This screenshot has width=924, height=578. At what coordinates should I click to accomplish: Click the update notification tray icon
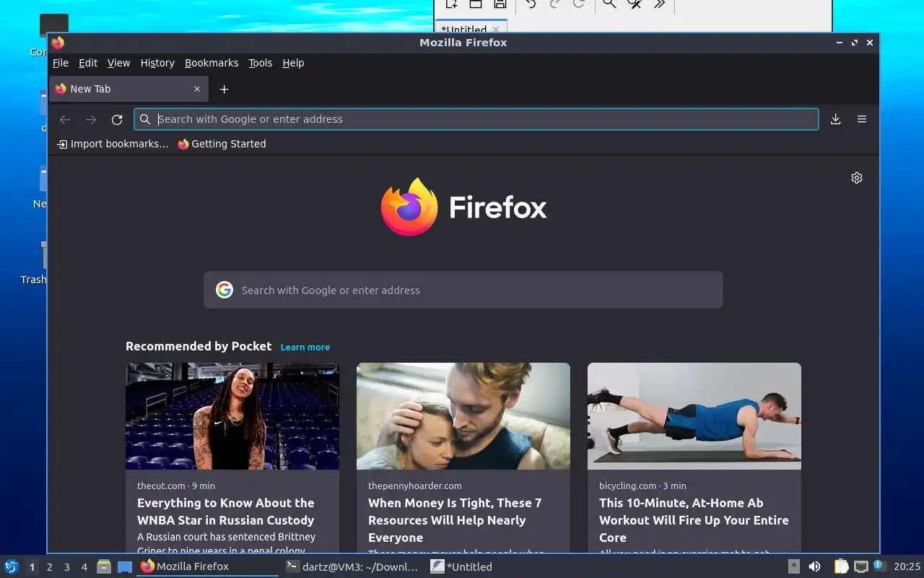pyautogui.click(x=879, y=566)
